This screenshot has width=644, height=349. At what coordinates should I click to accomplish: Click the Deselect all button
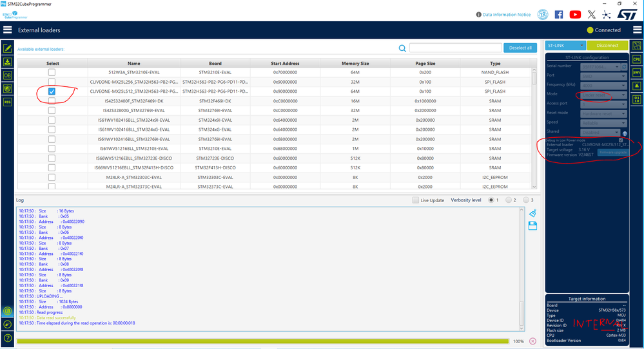tap(520, 48)
